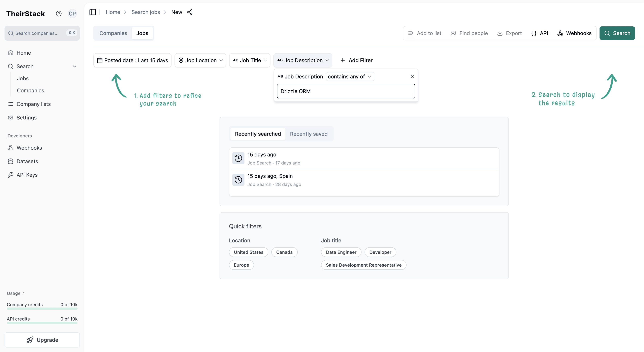Switch to the Companies tab
The image size is (644, 352).
click(x=113, y=33)
